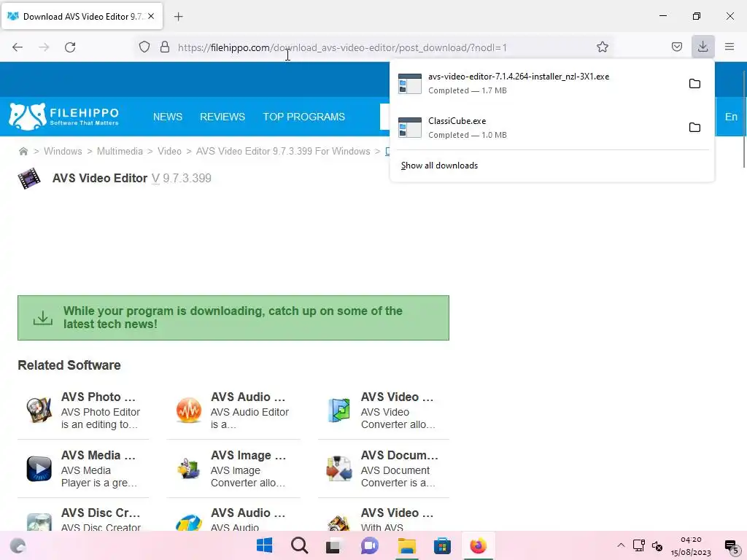The height and width of the screenshot is (560, 747).
Task: Open the NEWS section
Action: tap(168, 117)
